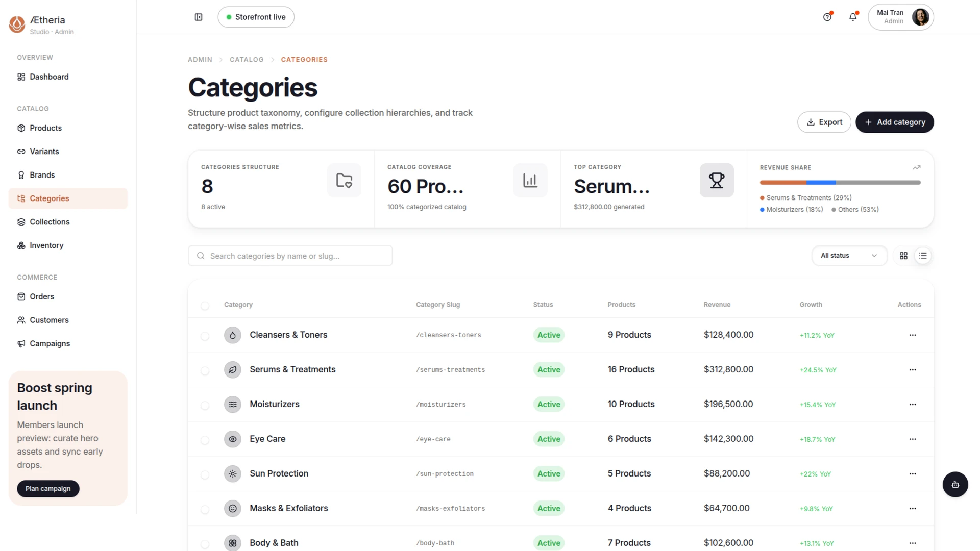This screenshot has height=551, width=980.
Task: Select the Eye Care row checkbox
Action: (205, 440)
